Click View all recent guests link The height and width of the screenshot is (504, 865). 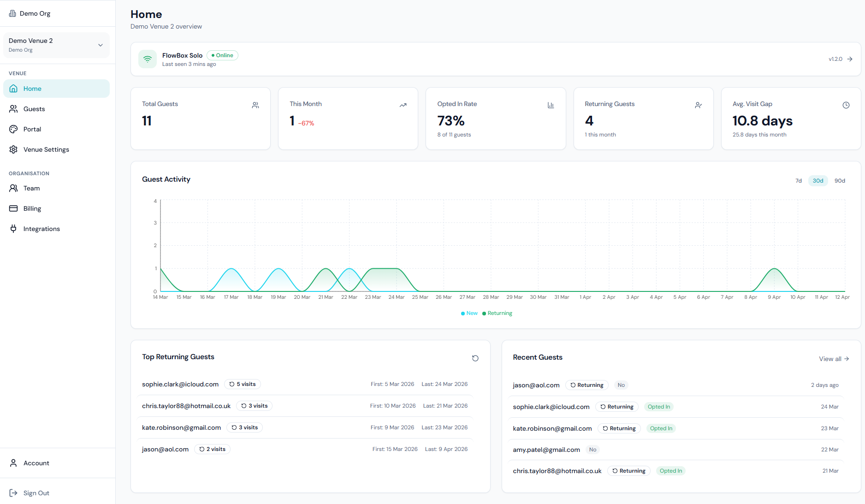click(x=834, y=359)
